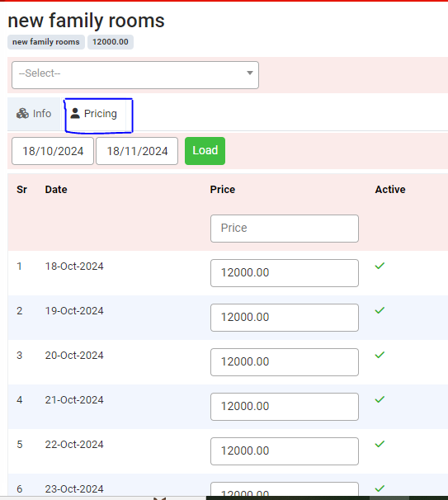Open the 18/11/2024 end date field
The height and width of the screenshot is (500, 448).
pos(137,151)
